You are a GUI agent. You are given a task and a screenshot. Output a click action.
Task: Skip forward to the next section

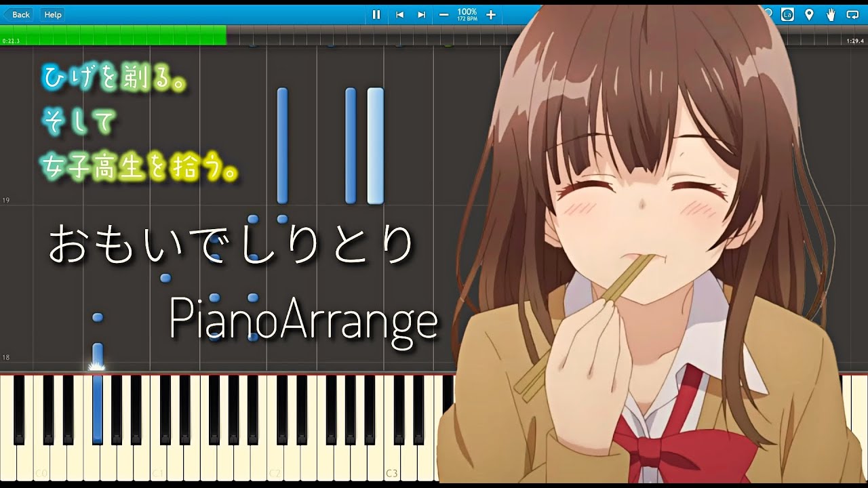421,14
